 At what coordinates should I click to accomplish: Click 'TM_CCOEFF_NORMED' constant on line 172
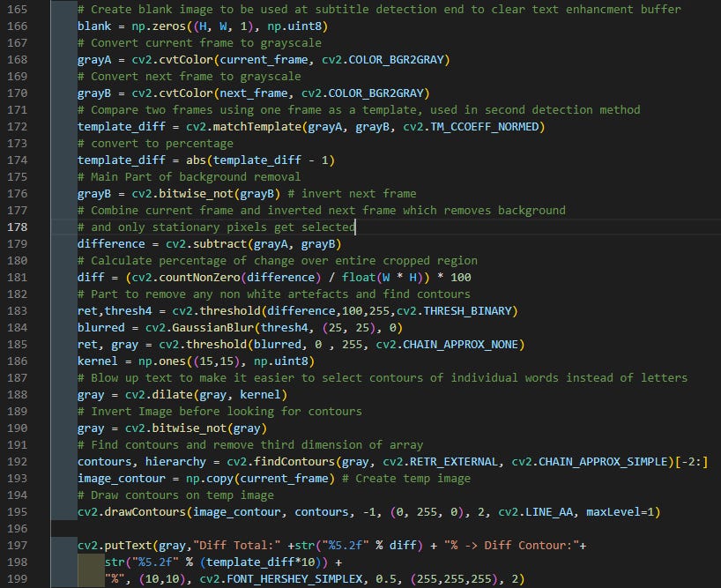[x=484, y=127]
